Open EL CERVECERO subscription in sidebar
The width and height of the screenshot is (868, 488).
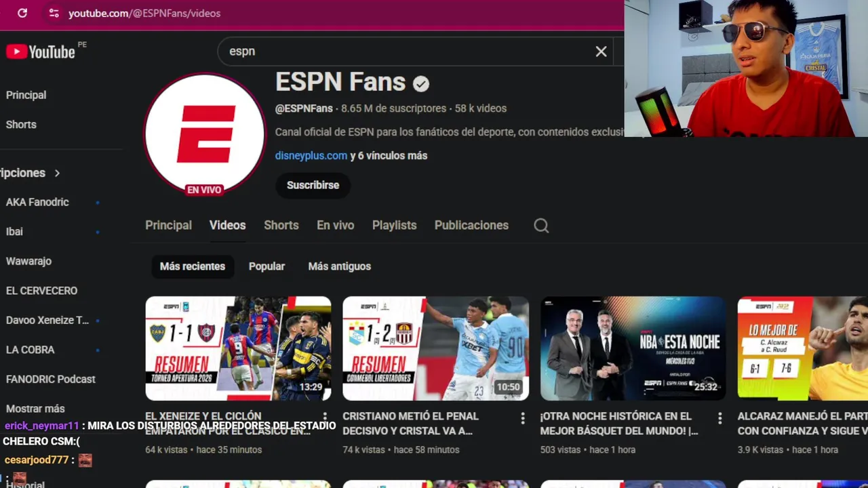tap(41, 291)
